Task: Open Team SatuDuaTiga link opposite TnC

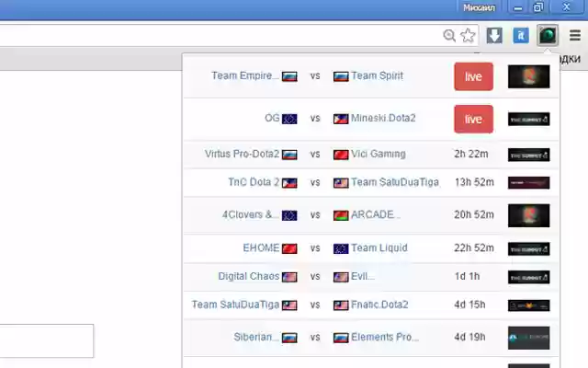Action: click(395, 182)
